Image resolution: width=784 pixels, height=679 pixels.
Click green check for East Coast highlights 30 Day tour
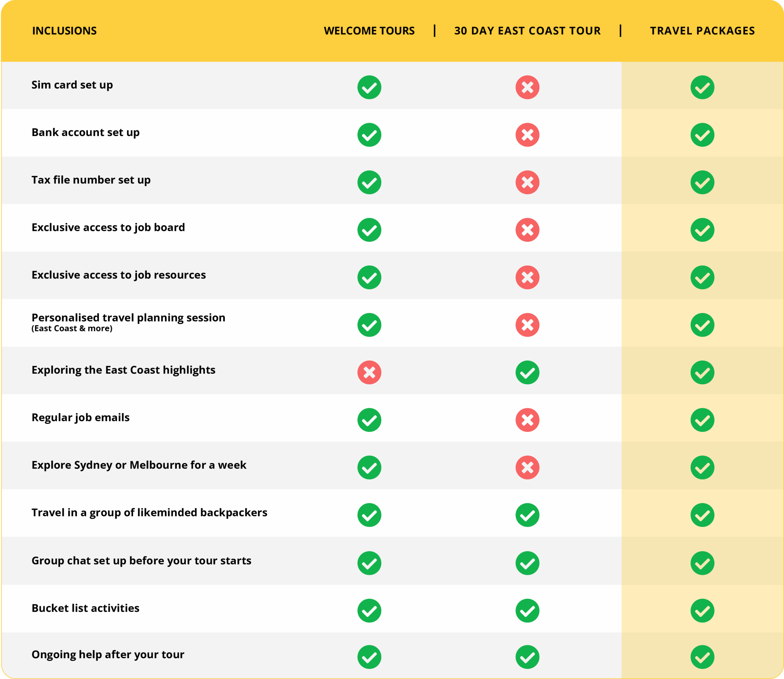point(527,372)
